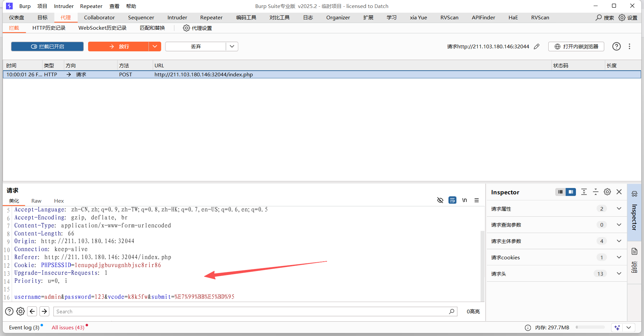Click the search magnifier in request search bar
The height and width of the screenshot is (336, 644).
[x=451, y=311]
